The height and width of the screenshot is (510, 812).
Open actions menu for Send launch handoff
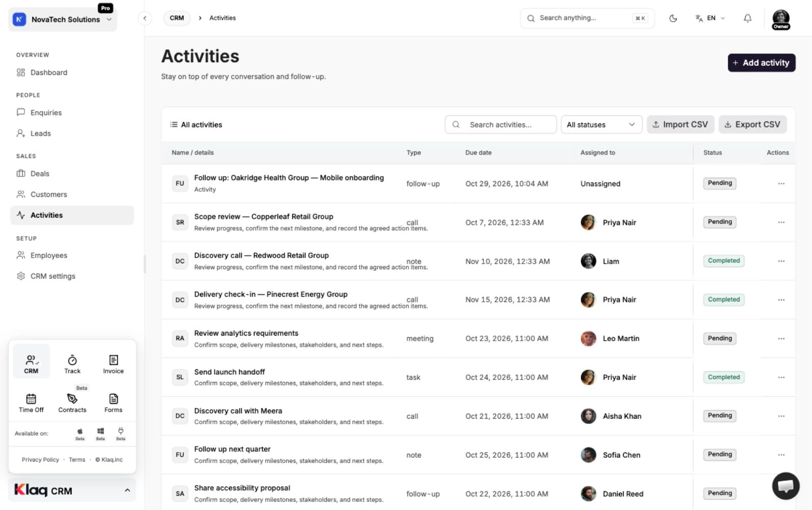coord(781,377)
